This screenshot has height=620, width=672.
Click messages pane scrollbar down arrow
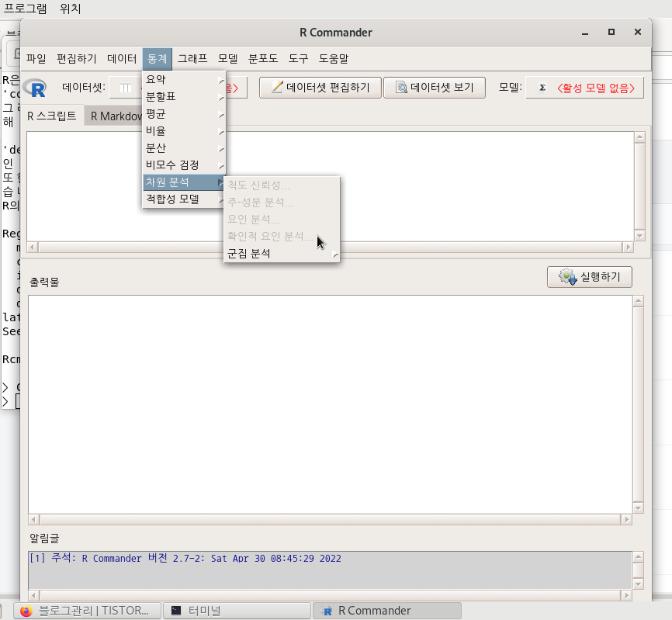tap(638, 584)
